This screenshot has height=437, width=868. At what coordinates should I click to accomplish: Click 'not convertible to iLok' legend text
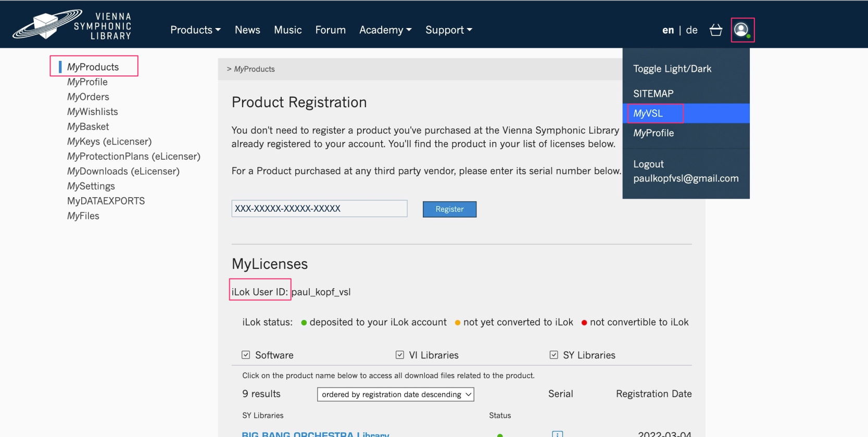pos(639,323)
